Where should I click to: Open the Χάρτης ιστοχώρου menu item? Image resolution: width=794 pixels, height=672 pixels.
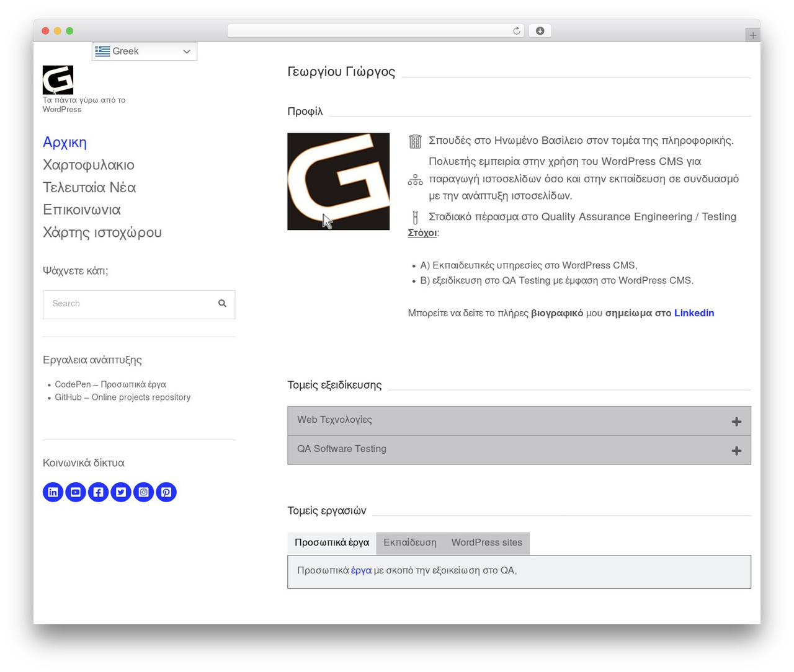coord(102,232)
